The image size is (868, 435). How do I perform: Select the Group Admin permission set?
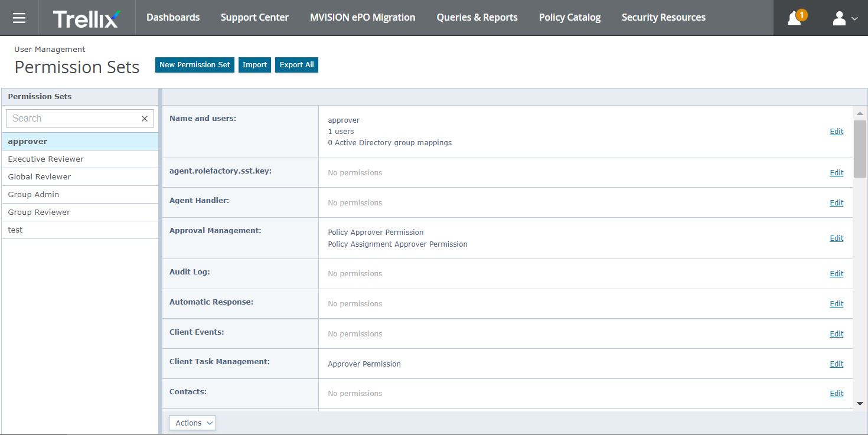pos(80,195)
